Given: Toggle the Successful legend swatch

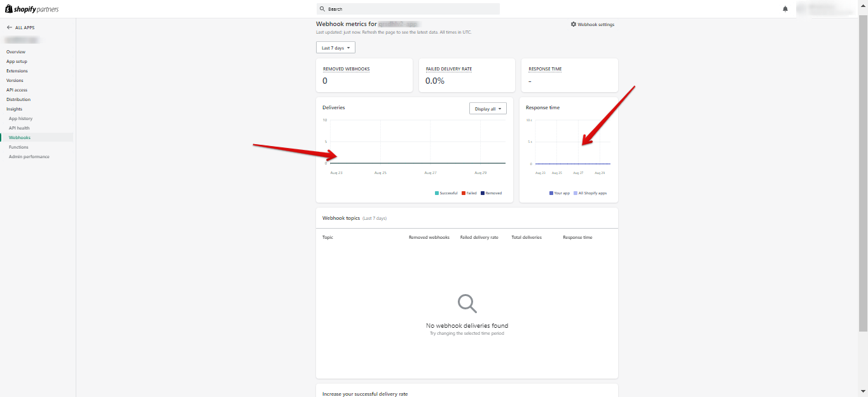Looking at the screenshot, I should pos(437,193).
